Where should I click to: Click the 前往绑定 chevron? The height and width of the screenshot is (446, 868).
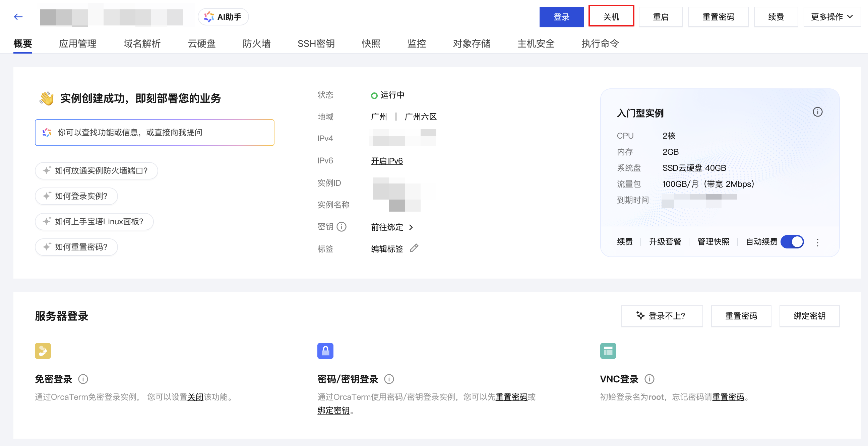(x=411, y=228)
